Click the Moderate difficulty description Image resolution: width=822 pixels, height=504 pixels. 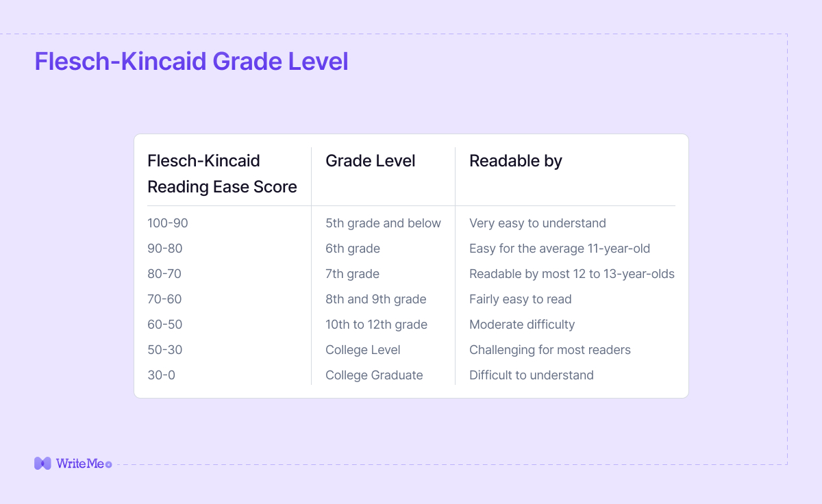click(x=522, y=325)
